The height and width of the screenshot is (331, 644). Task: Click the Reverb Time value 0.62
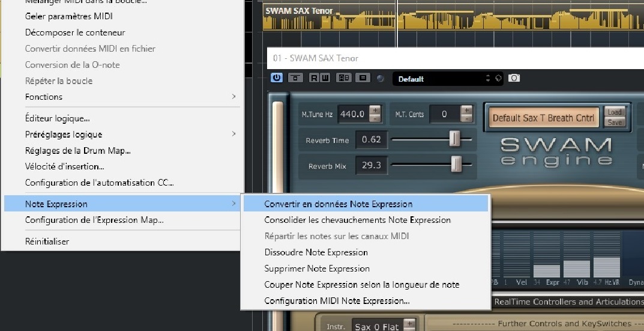coord(372,139)
